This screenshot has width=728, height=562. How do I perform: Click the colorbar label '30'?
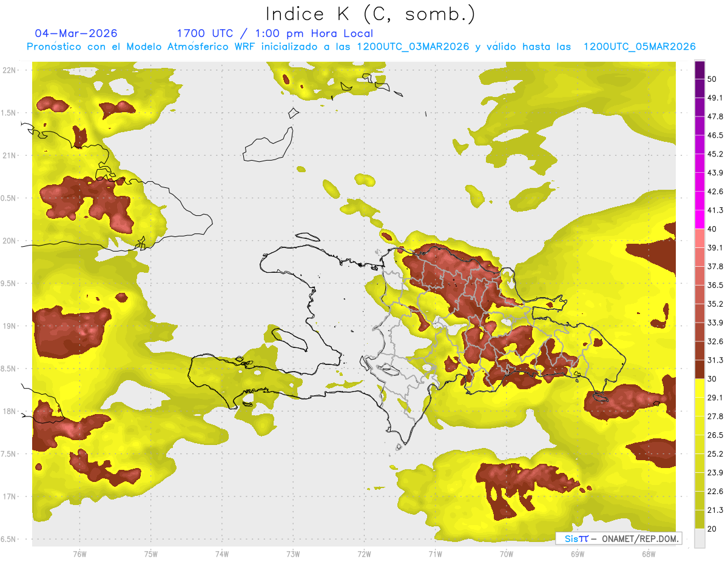click(712, 379)
